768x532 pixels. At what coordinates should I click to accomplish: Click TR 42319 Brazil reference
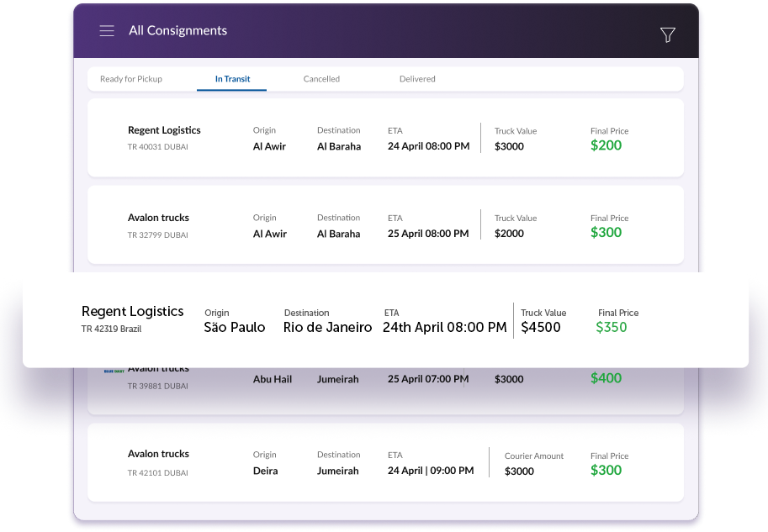(x=111, y=329)
